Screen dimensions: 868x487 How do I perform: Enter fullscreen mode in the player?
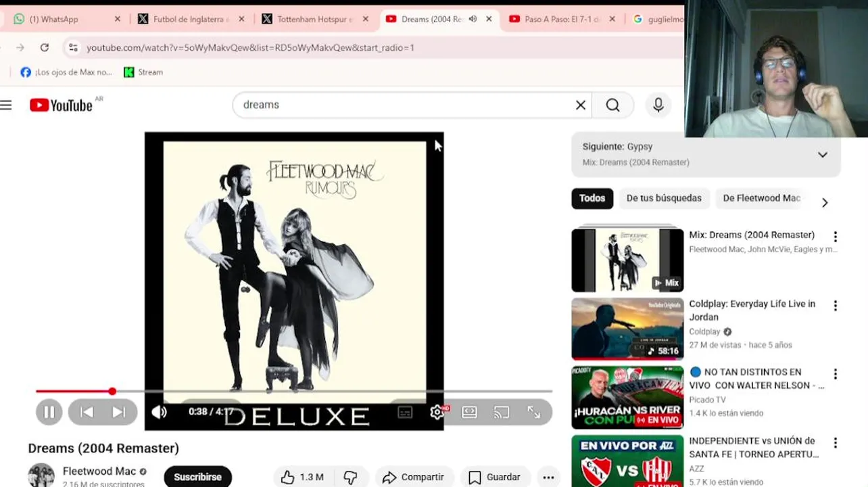click(533, 412)
